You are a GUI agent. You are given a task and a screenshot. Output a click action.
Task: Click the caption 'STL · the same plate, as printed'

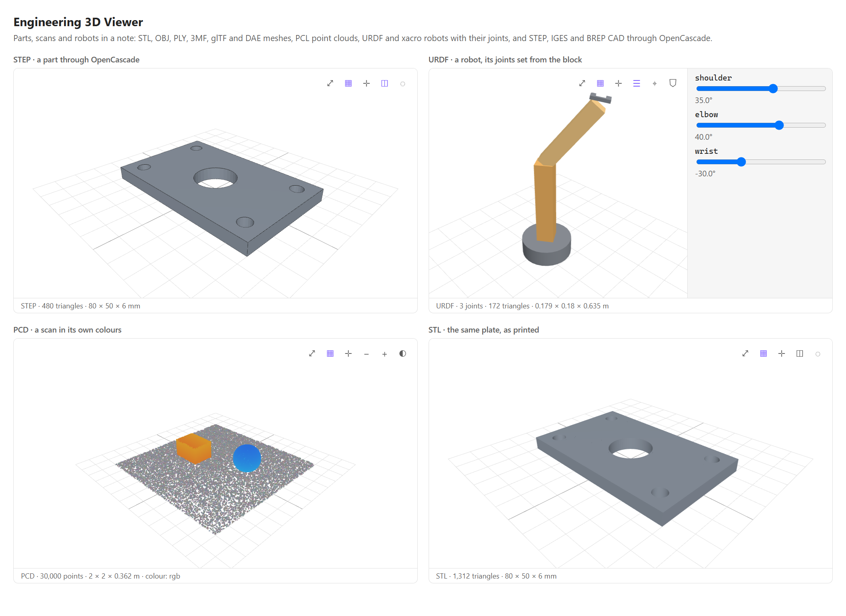click(484, 330)
